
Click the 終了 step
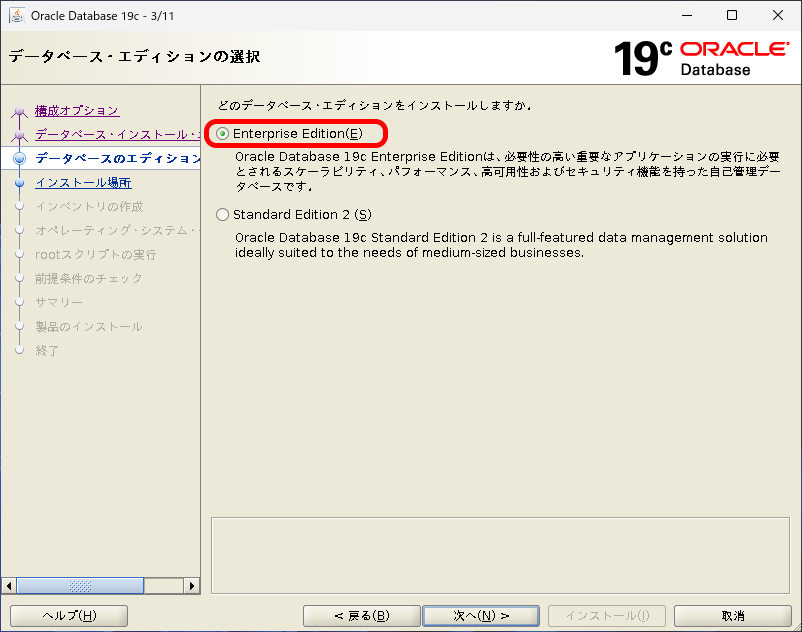click(47, 351)
